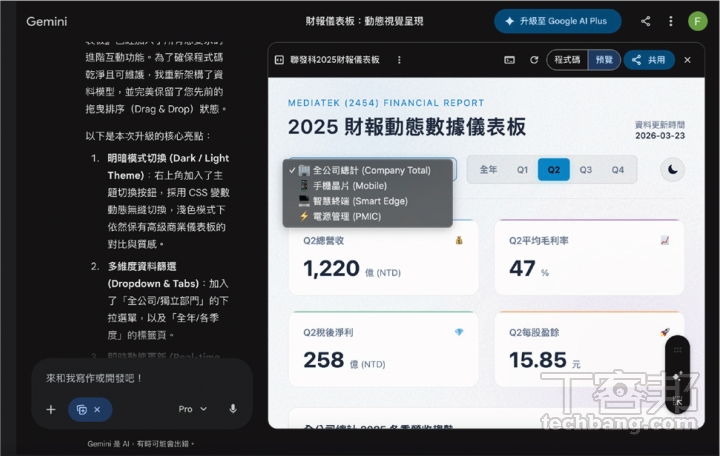Viewport: 720px width, 456px height.
Task: Click the microphone voice input icon
Action: coord(233,409)
